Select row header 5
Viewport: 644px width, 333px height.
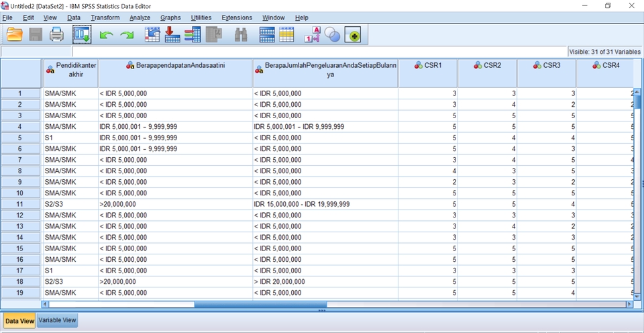(x=21, y=138)
